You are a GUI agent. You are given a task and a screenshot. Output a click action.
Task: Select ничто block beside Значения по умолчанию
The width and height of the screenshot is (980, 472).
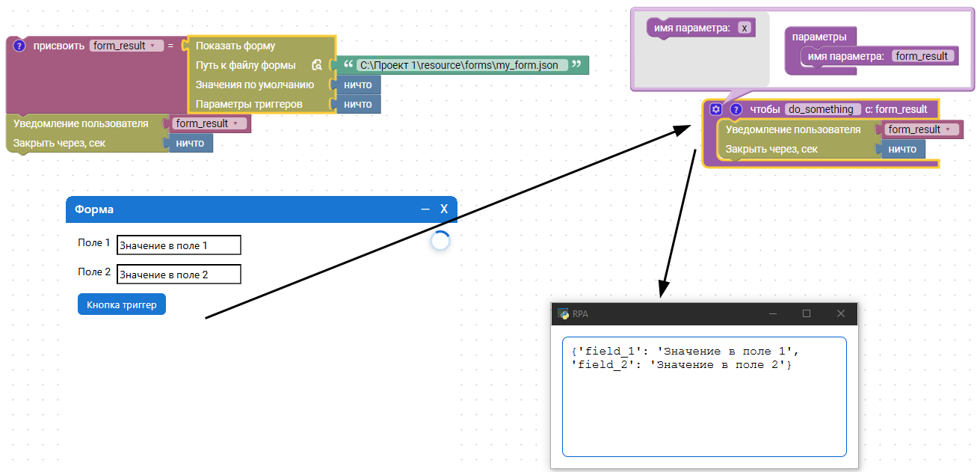point(358,85)
